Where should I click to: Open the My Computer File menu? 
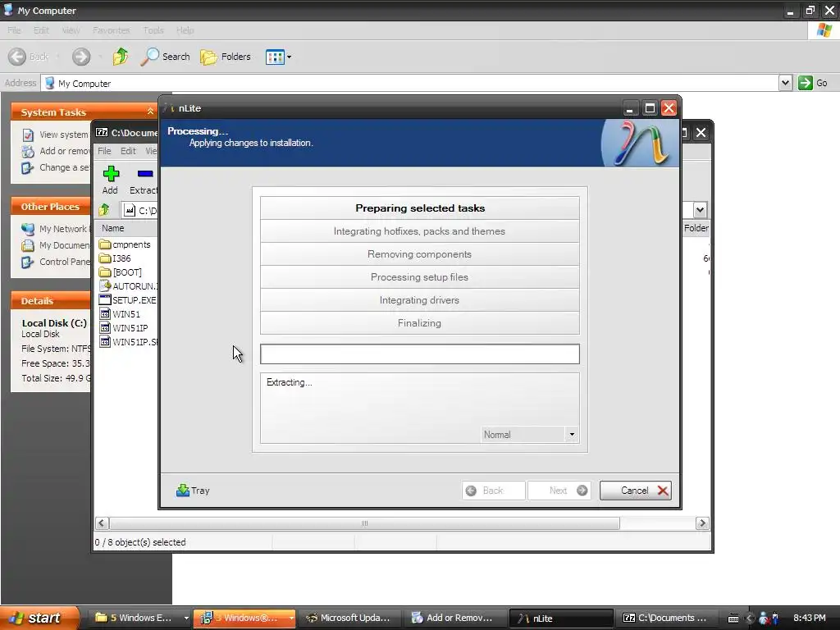14,30
